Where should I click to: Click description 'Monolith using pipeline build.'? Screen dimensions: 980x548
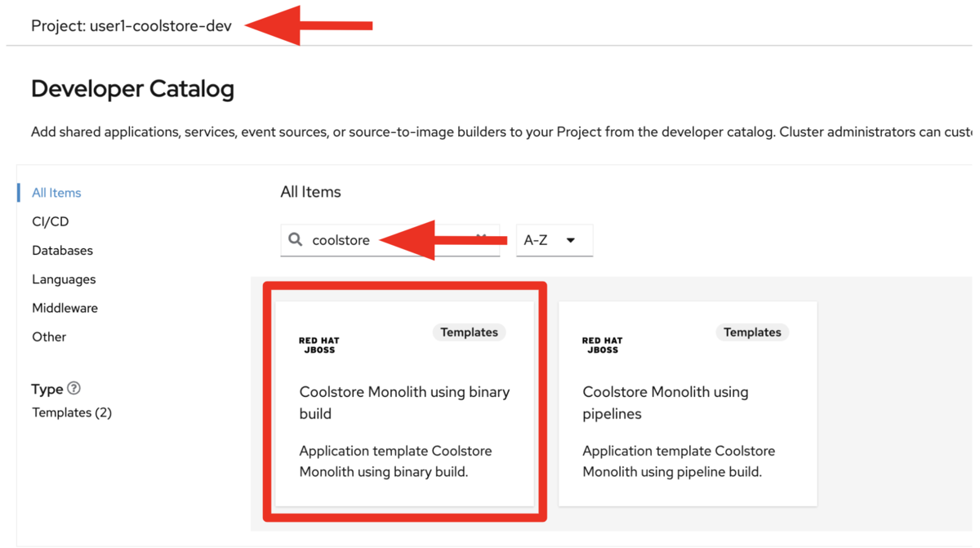(x=672, y=471)
